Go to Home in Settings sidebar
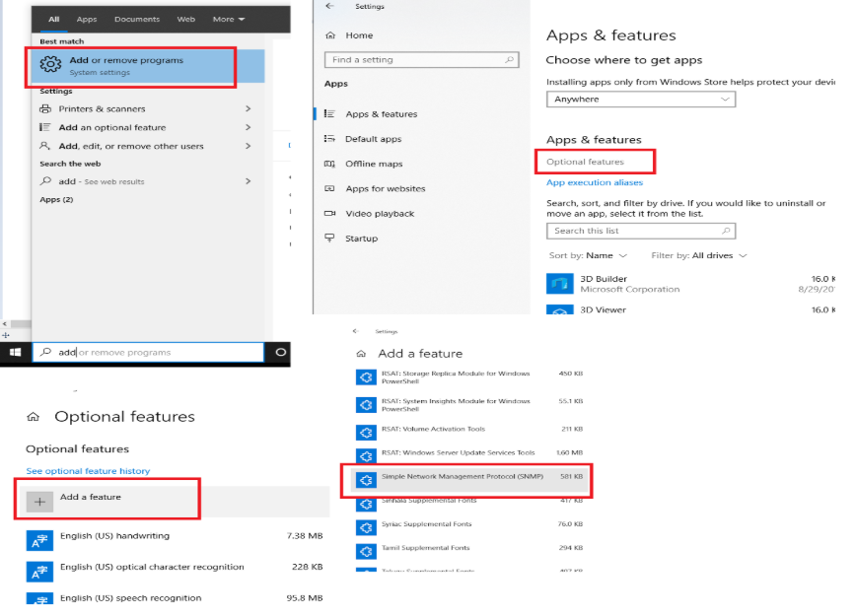Image resolution: width=856 pixels, height=616 pixels. (x=359, y=35)
